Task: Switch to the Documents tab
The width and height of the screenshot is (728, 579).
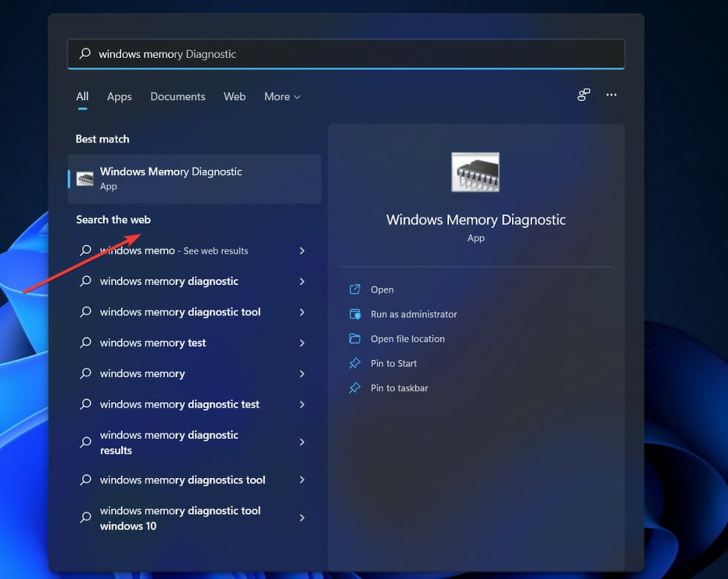Action: pos(177,96)
